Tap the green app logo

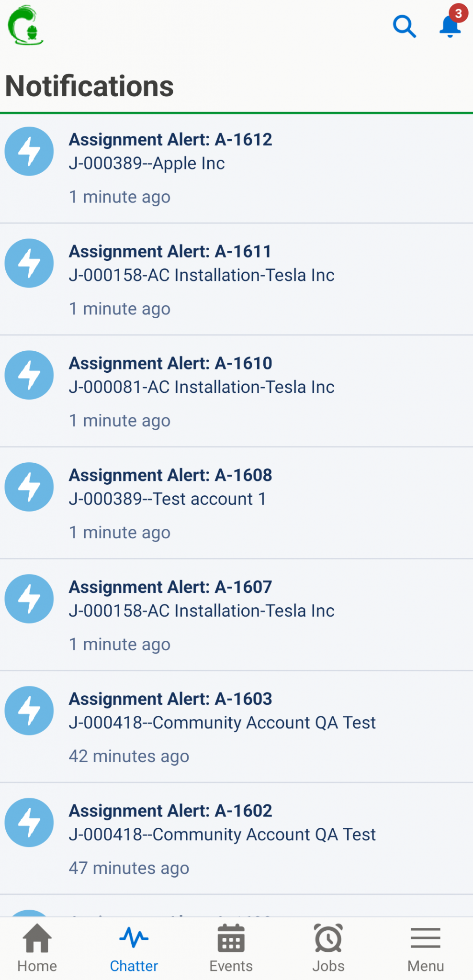26,26
